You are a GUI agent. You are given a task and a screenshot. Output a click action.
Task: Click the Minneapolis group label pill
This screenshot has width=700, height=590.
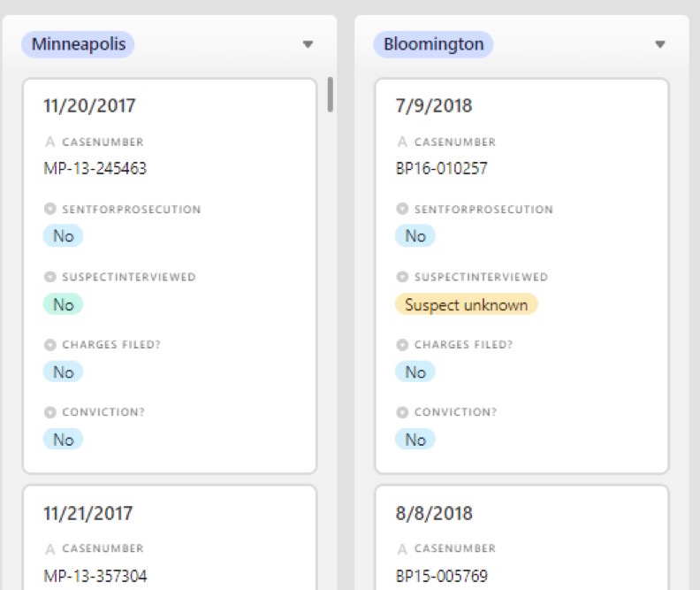78,44
